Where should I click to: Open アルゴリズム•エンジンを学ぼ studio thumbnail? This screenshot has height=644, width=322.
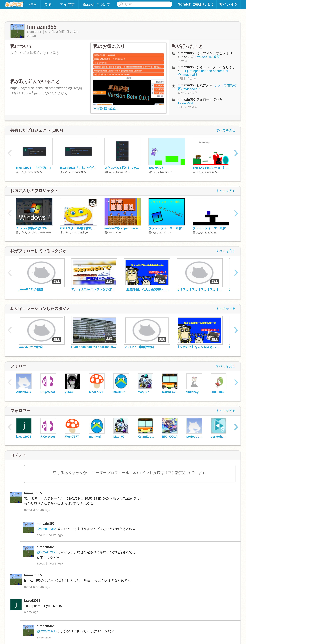click(x=94, y=273)
